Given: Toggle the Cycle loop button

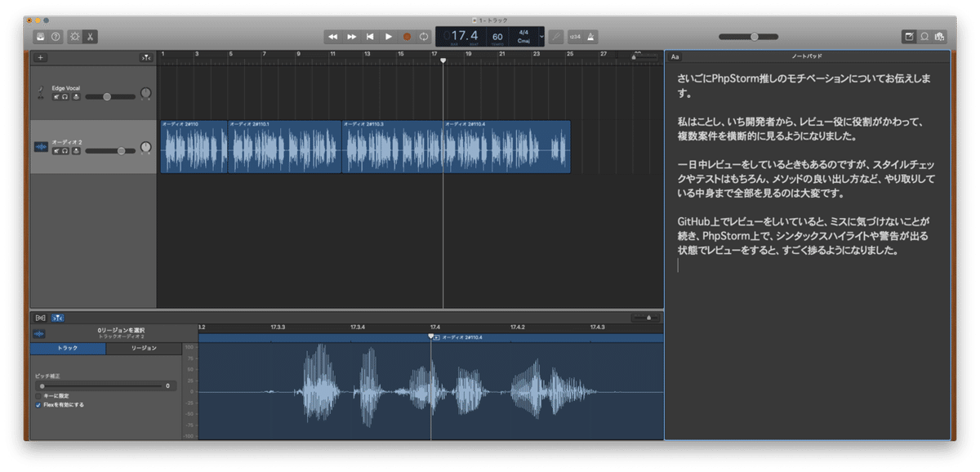Looking at the screenshot, I should point(424,37).
